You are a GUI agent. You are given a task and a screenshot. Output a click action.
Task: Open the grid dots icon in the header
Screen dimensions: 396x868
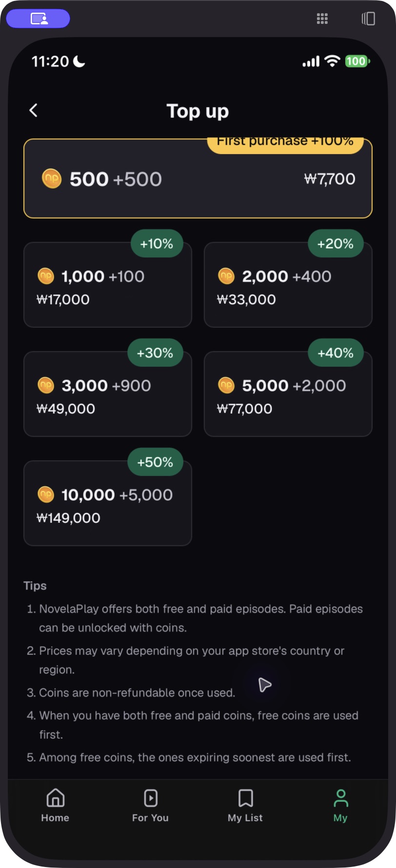[322, 19]
